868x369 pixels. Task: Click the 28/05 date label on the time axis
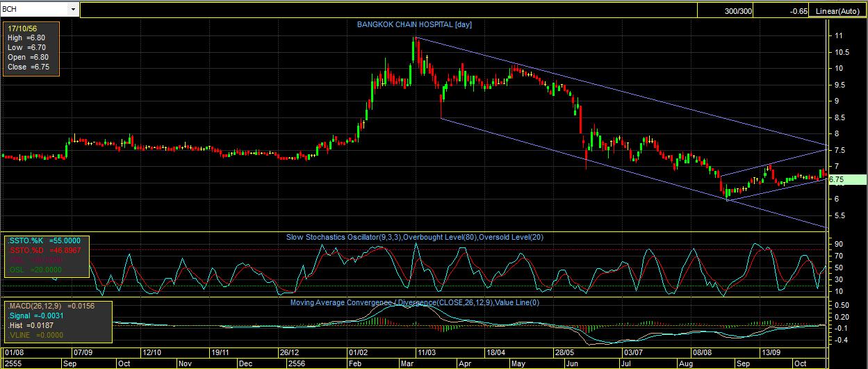[564, 354]
